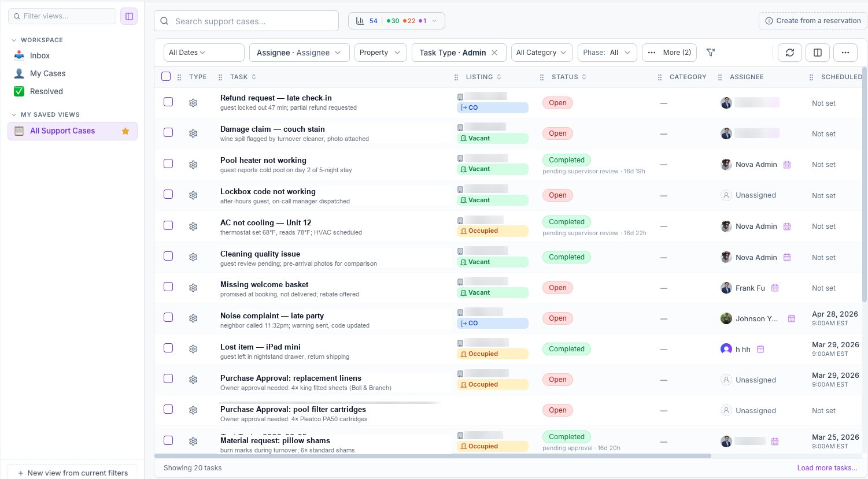Check the Missing welcome basket checkbox

pos(168,287)
